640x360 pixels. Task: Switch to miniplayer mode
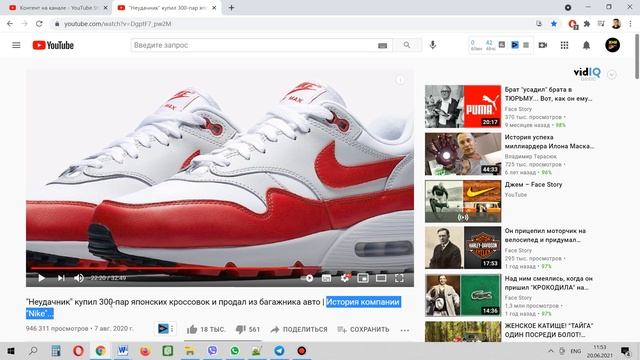(x=363, y=278)
